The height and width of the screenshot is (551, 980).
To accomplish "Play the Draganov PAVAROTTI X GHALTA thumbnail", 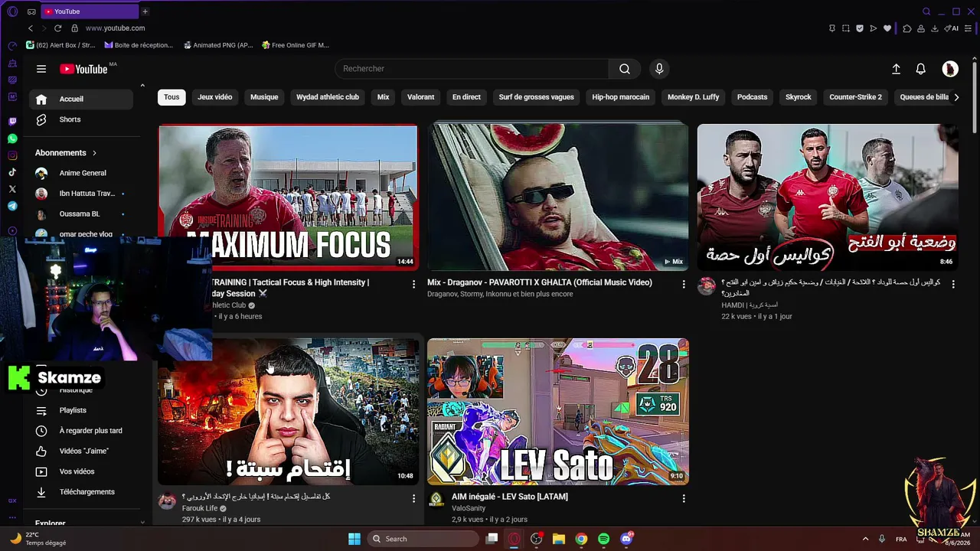I will (558, 197).
